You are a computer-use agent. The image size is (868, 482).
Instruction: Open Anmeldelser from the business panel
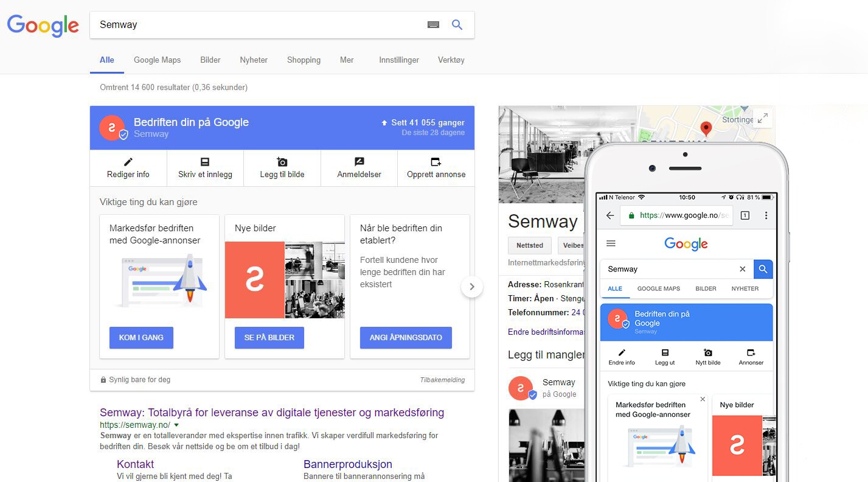coord(359,161)
